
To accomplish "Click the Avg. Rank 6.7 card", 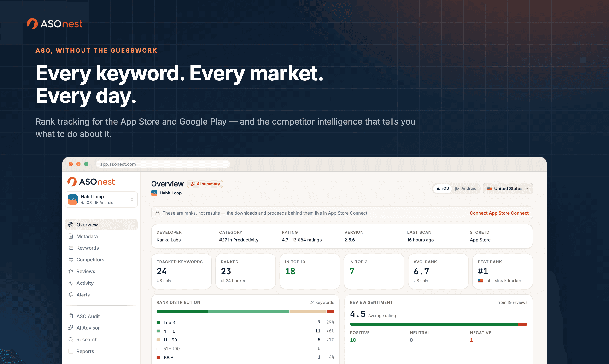I will coord(438,271).
